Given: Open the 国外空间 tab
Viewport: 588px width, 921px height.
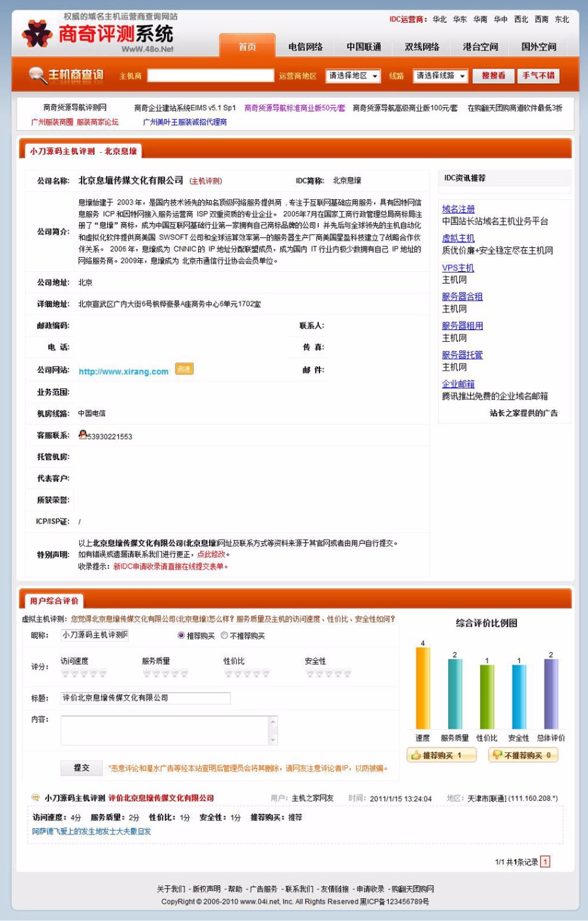Looking at the screenshot, I should [x=539, y=46].
